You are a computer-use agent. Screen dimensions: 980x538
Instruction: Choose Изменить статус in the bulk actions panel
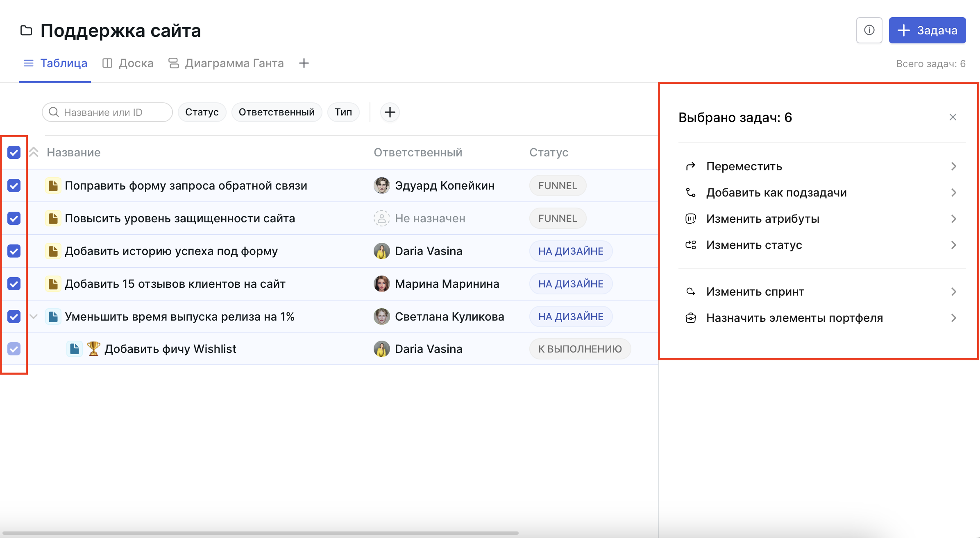(754, 245)
